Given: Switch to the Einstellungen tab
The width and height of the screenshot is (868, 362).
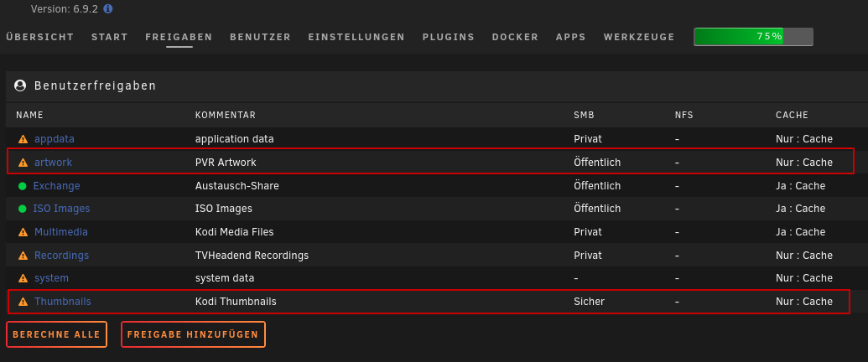Looking at the screenshot, I should point(356,37).
